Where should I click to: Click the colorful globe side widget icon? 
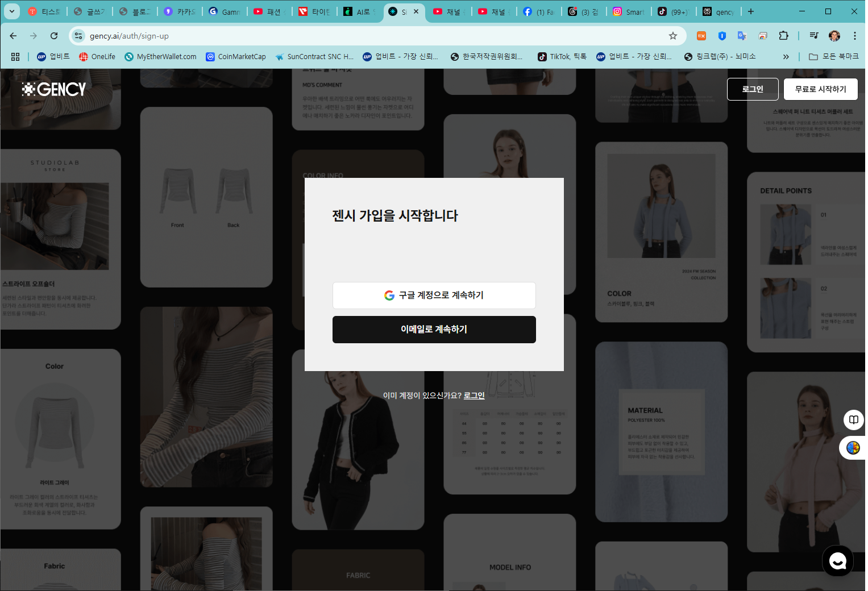point(853,448)
